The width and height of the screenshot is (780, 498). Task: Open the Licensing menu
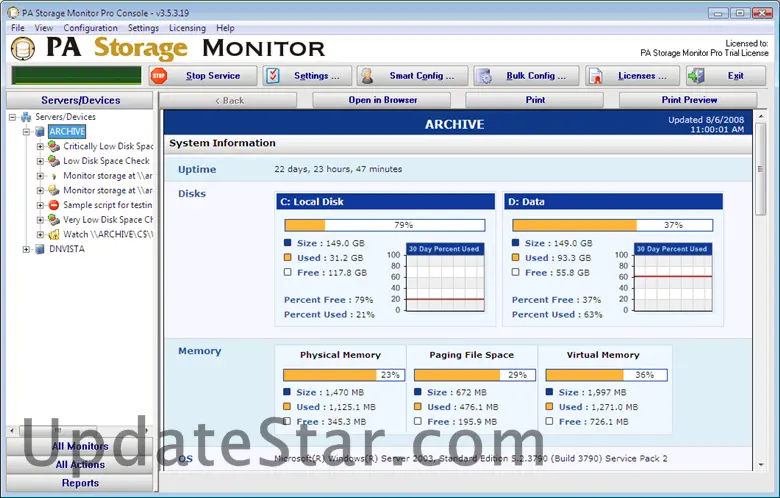187,28
